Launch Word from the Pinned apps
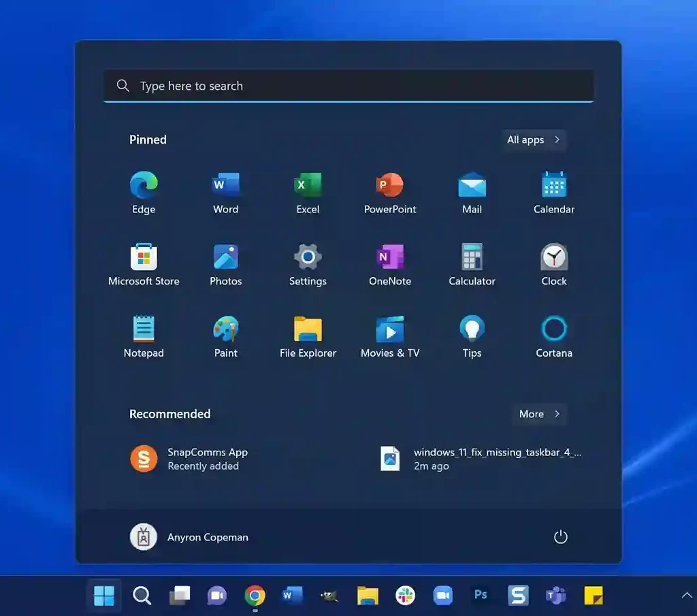This screenshot has width=697, height=616. click(226, 193)
